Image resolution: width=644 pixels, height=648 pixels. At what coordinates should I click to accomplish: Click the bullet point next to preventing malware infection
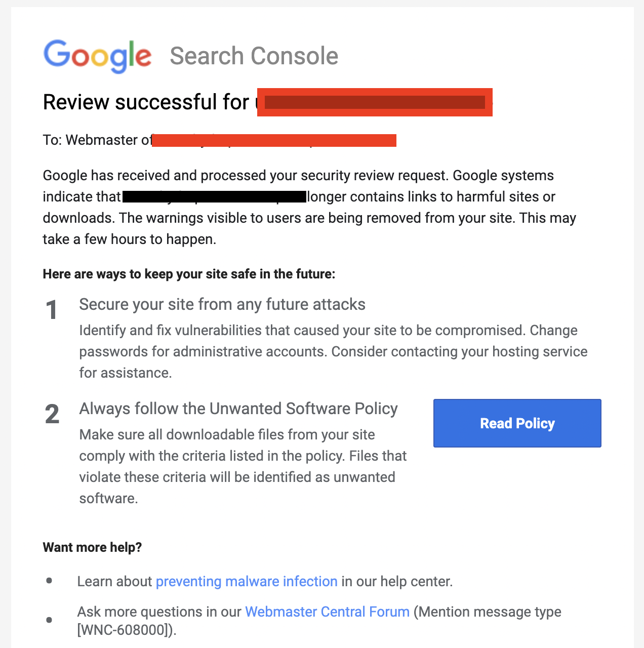49,580
